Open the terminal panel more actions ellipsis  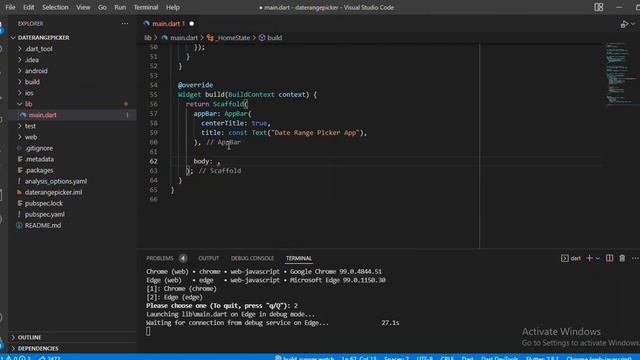[x=635, y=258]
